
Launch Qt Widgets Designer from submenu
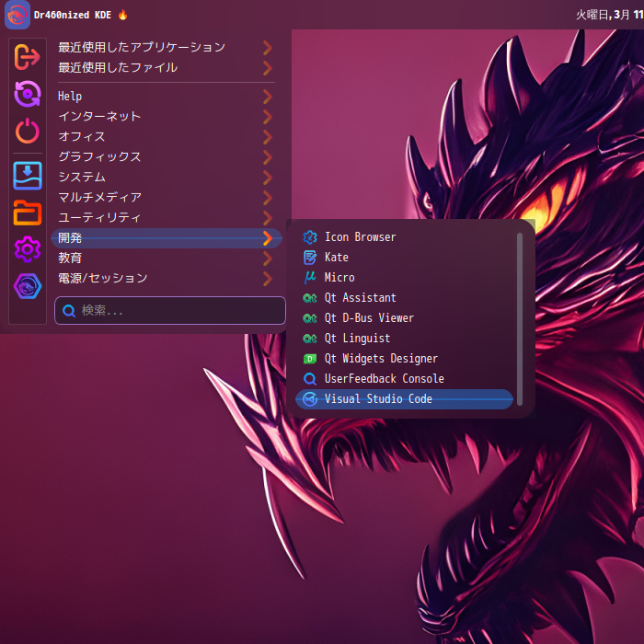404,359
